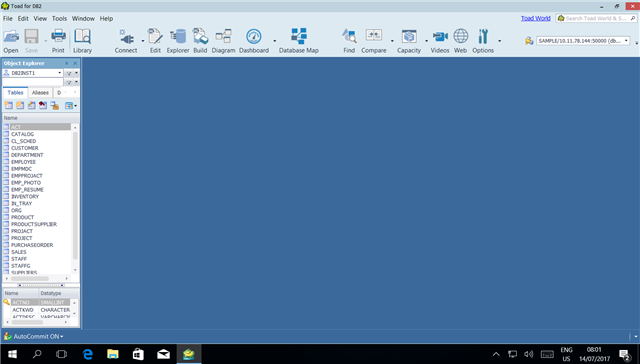This screenshot has height=364, width=640.
Task: Select the DEPARTMENT table
Action: click(27, 155)
